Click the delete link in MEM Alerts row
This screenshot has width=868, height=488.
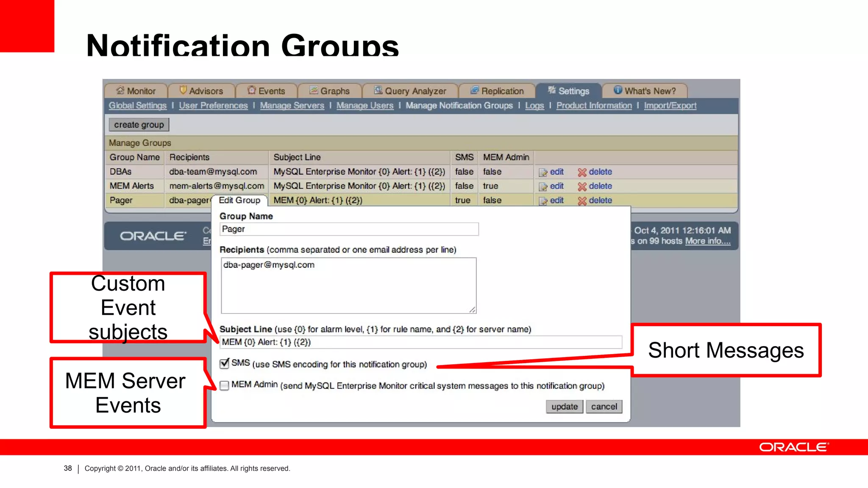[600, 186]
